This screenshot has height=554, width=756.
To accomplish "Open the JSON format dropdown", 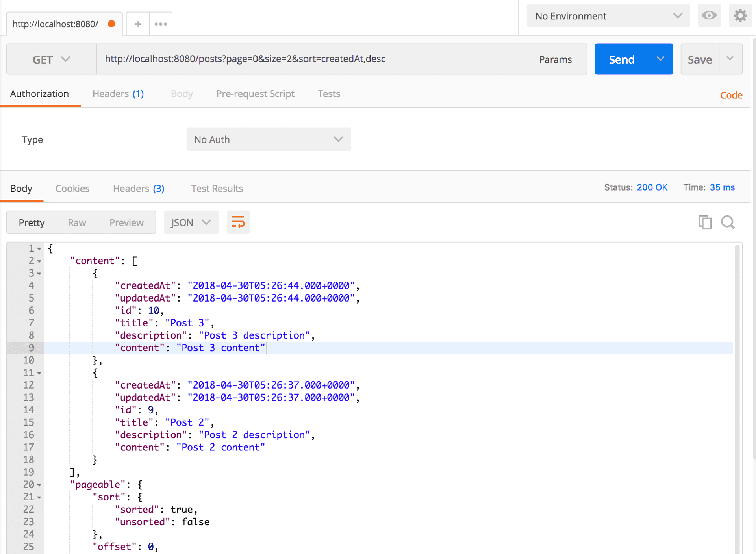I will [x=191, y=223].
